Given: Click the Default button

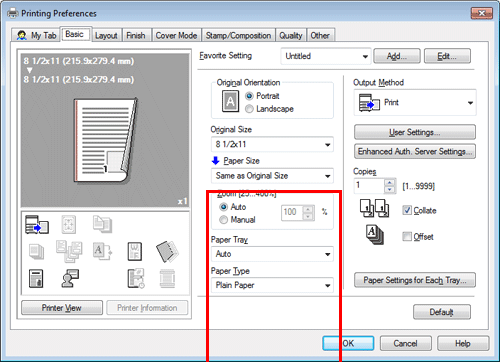Looking at the screenshot, I should pyautogui.click(x=442, y=312).
